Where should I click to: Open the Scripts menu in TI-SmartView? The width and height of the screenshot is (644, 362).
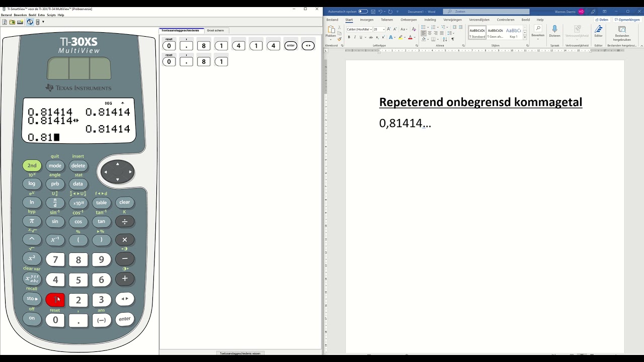(x=51, y=15)
